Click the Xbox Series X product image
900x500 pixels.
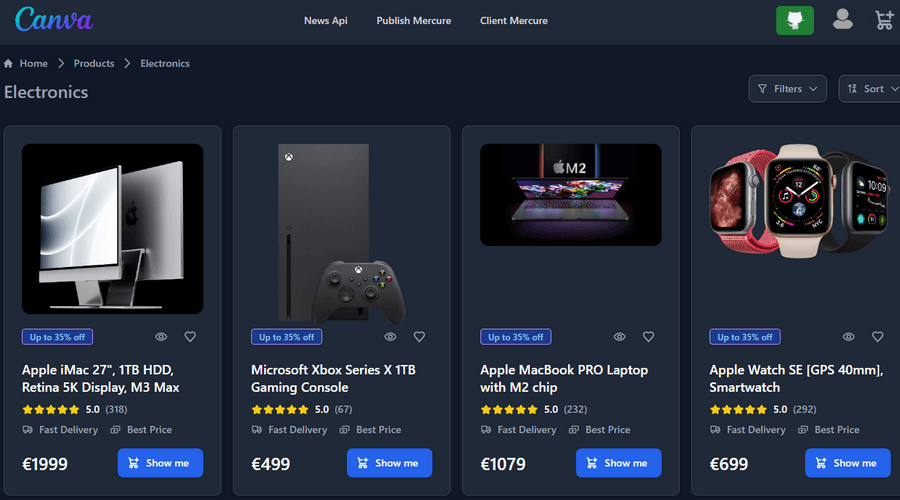click(x=342, y=232)
